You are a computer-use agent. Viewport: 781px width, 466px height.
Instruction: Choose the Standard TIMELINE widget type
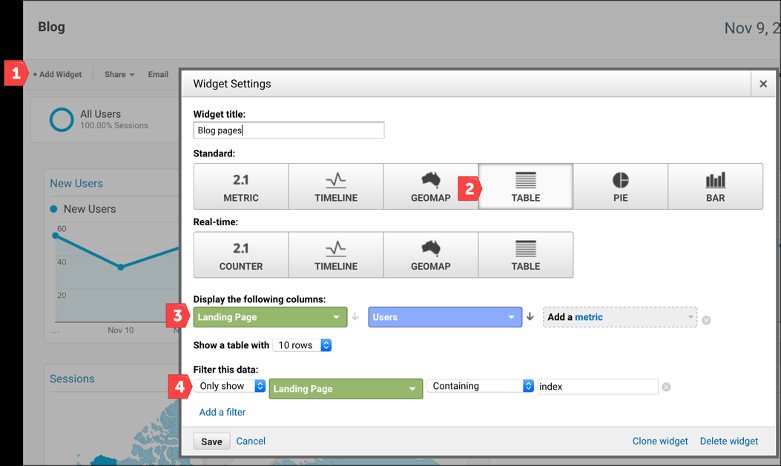pyautogui.click(x=336, y=187)
